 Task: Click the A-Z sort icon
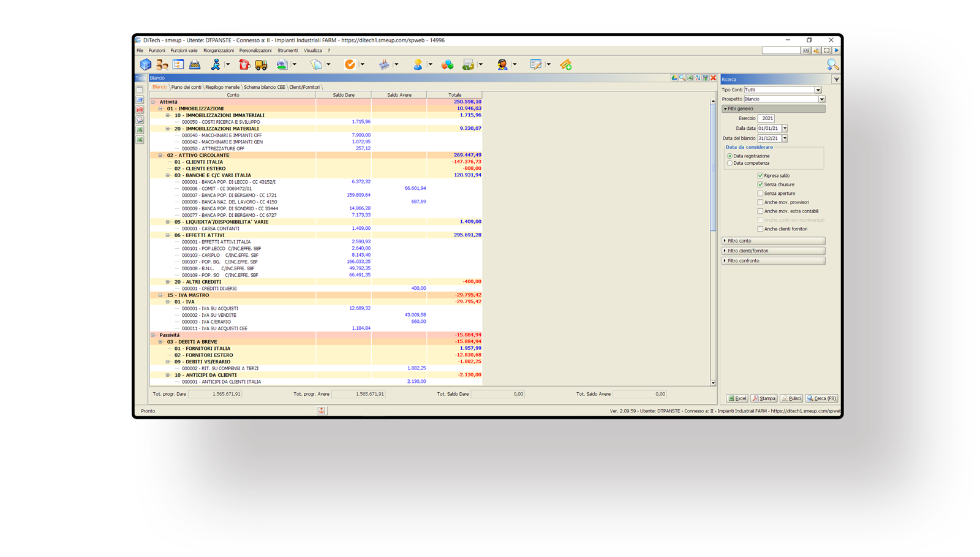[698, 78]
